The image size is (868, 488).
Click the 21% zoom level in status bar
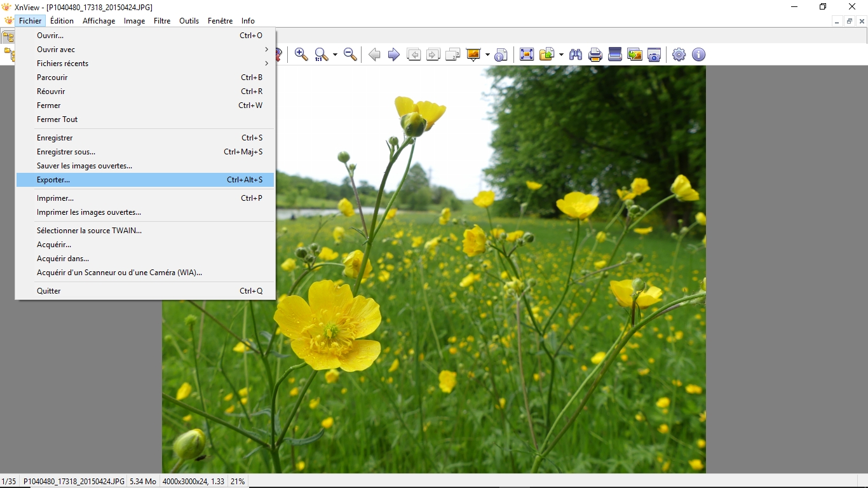(238, 482)
